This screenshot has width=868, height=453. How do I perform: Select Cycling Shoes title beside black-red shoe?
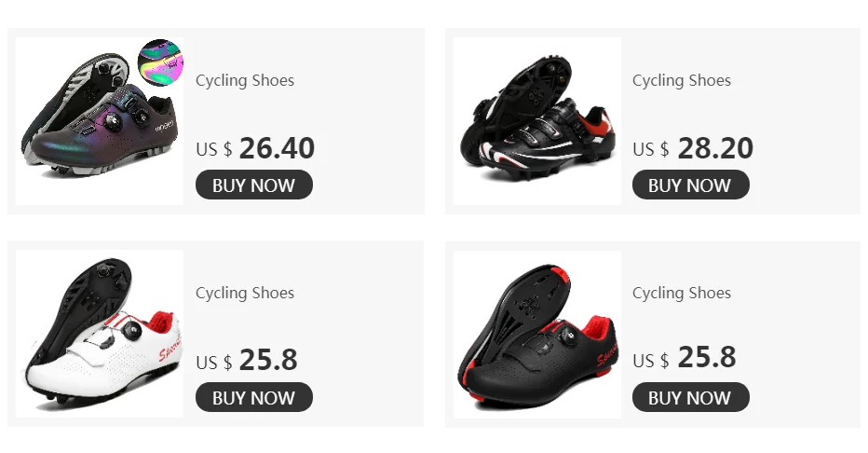point(682,293)
